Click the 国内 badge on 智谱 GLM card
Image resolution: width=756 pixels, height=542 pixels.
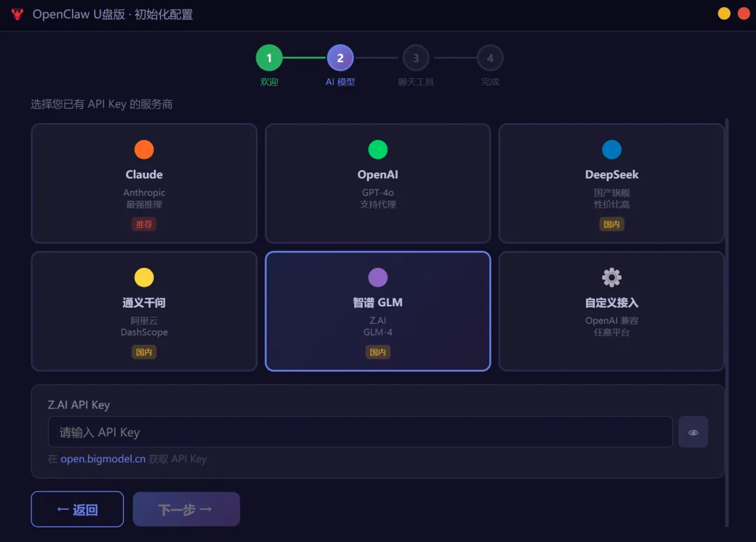click(x=378, y=352)
